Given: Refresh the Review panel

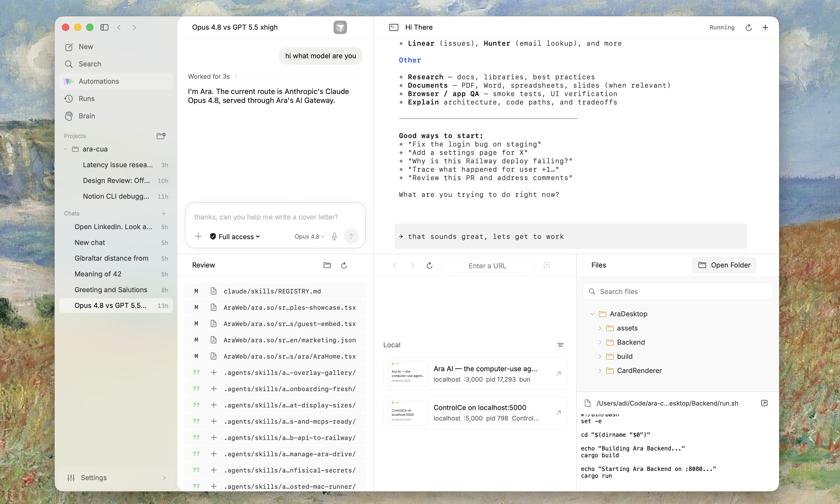Looking at the screenshot, I should (344, 265).
